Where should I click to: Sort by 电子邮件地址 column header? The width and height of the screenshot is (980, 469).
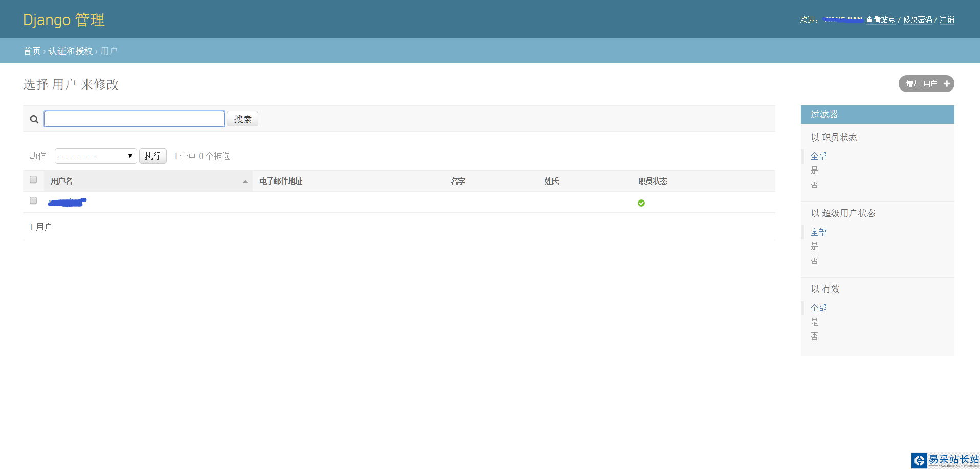click(281, 182)
